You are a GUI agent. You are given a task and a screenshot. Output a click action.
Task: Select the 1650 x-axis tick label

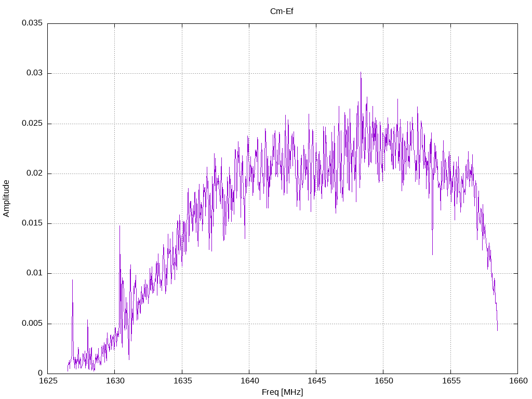(x=383, y=381)
